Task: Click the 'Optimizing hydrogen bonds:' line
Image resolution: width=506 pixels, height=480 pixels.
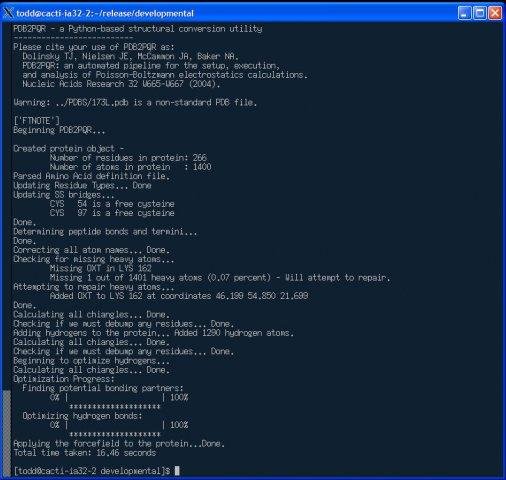Action: point(82,416)
